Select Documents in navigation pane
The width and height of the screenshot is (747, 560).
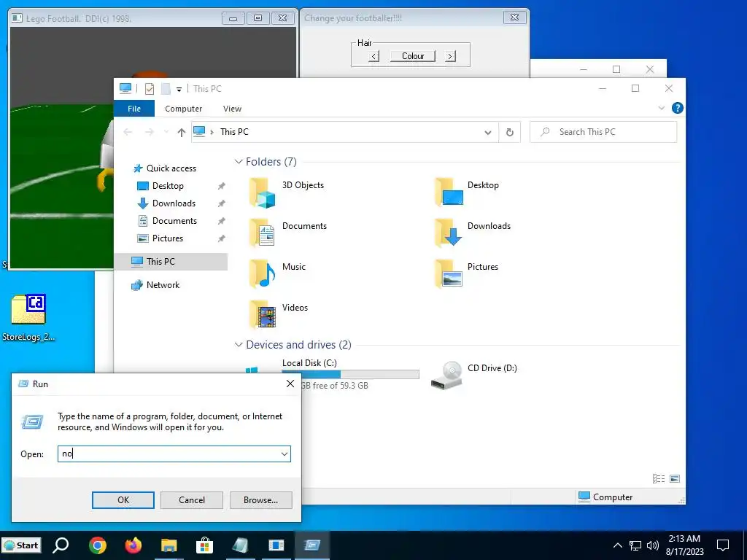[x=174, y=221]
